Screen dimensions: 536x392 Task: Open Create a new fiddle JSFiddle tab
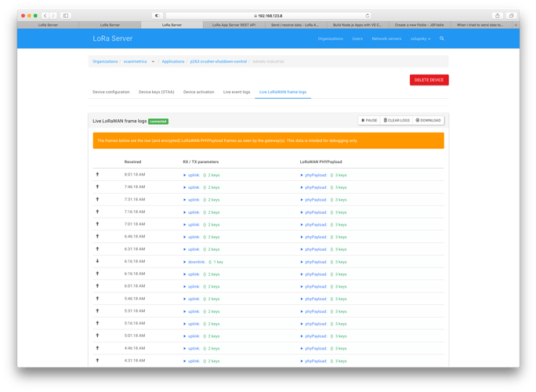(419, 25)
